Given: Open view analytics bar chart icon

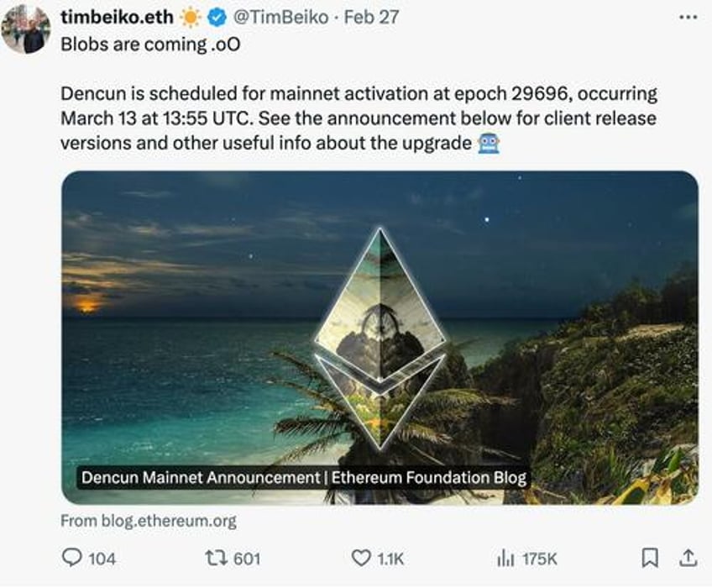Looking at the screenshot, I should coord(505,558).
